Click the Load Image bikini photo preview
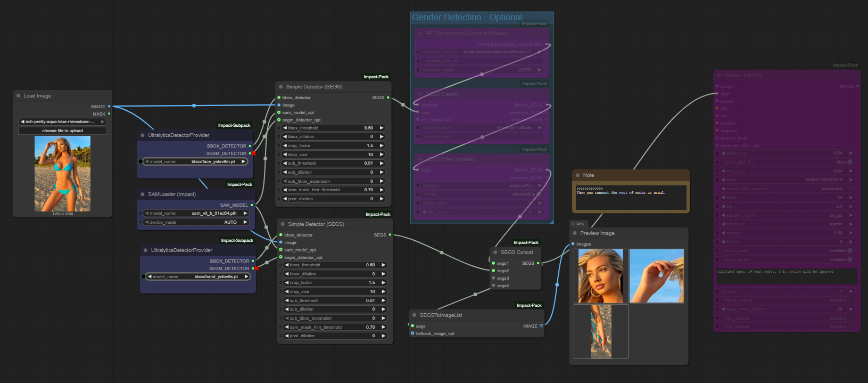 (x=63, y=174)
